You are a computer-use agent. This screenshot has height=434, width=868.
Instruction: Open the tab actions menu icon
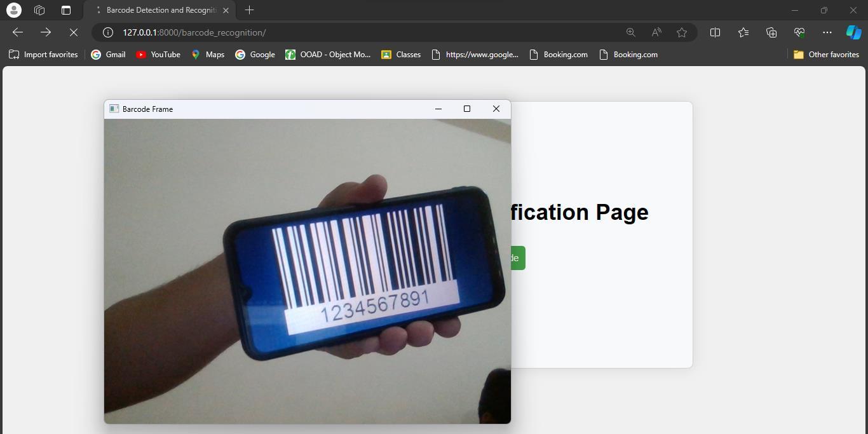[x=66, y=10]
